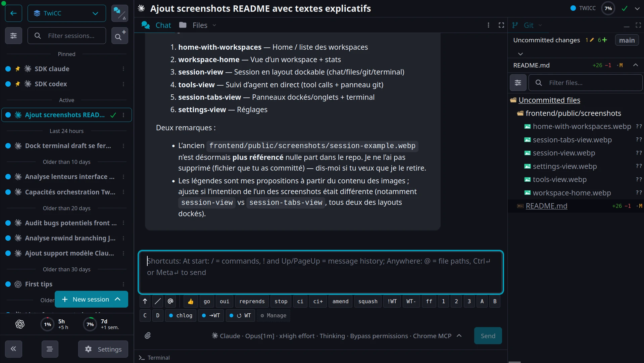644x363 pixels.
Task: Open the Git panel tab
Action: [x=523, y=25]
